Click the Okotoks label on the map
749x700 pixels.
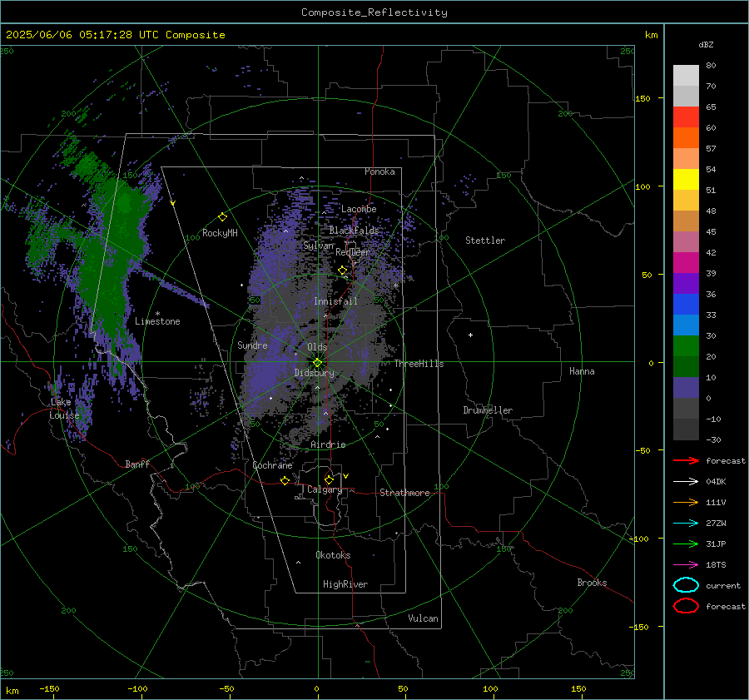(x=333, y=554)
